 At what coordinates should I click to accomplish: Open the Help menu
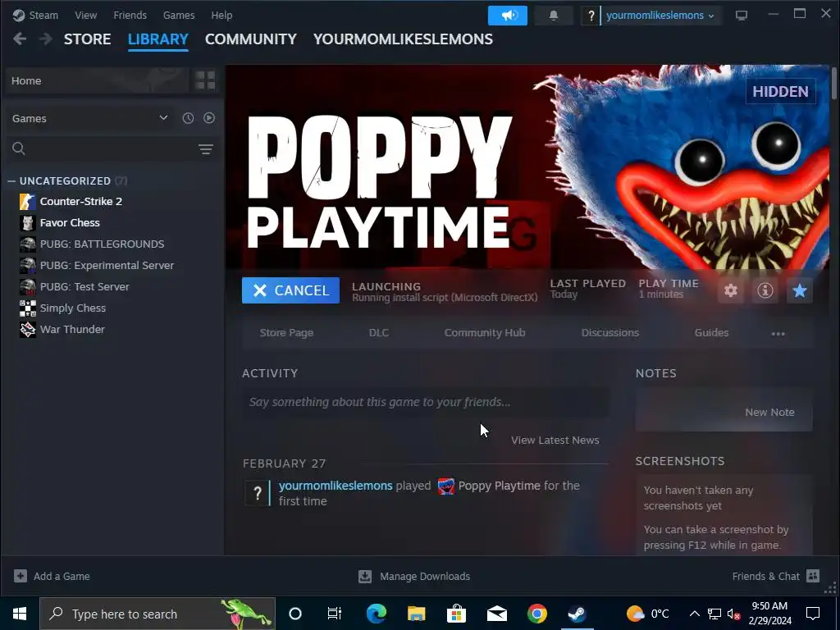[221, 15]
